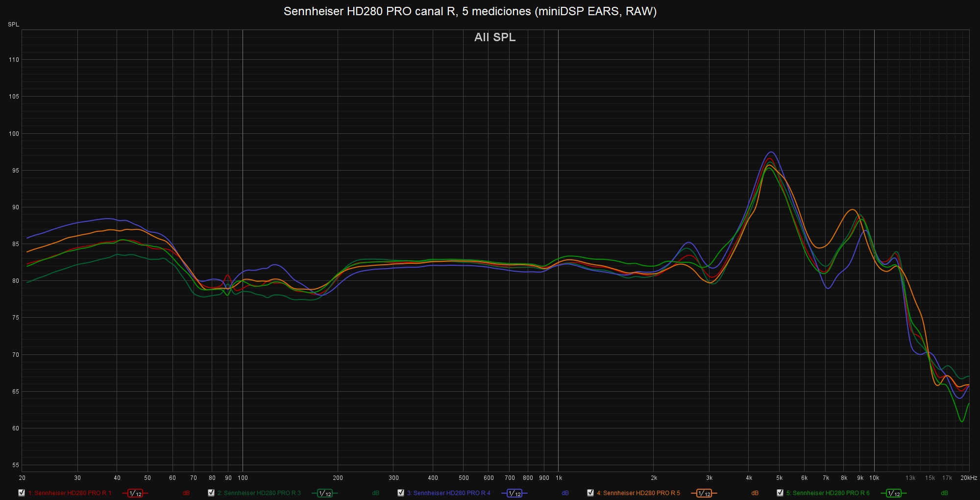Click the orange dB readout for trace 4
This screenshot has width=980, height=500.
755,493
